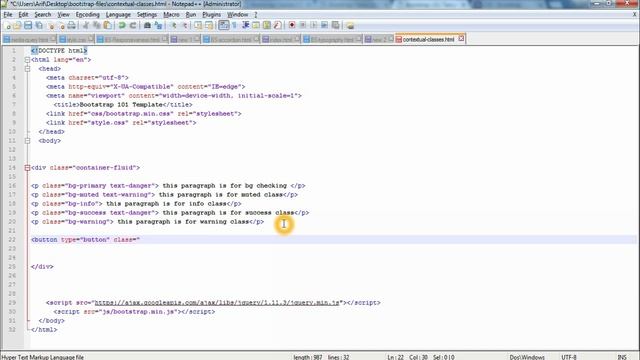Viewport: 640px width, 360px height.
Task: Start macro recording with the red dot
Action: coord(292,25)
